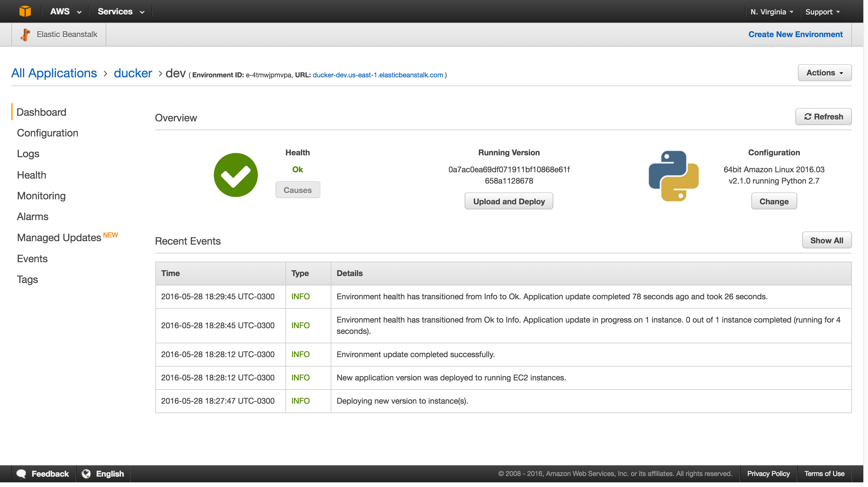
Task: Expand the Support menu
Action: pyautogui.click(x=822, y=12)
